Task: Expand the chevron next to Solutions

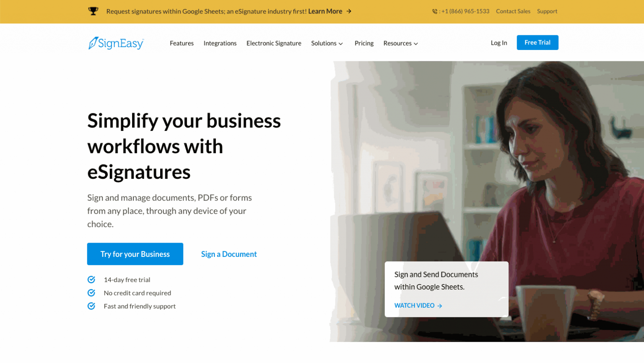Action: tap(341, 44)
